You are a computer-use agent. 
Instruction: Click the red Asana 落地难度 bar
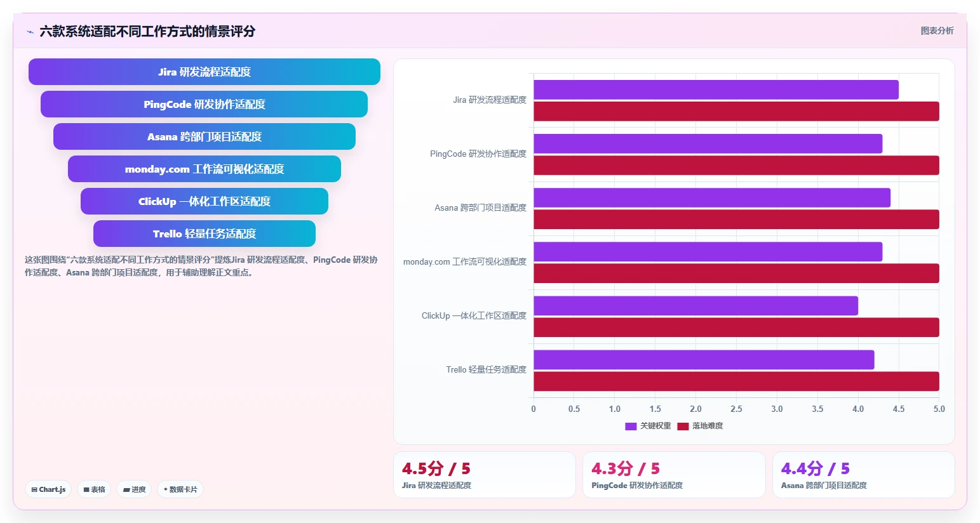click(736, 219)
